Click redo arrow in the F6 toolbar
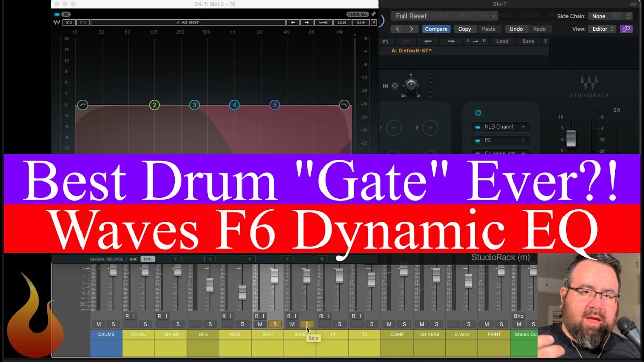 coord(83,22)
